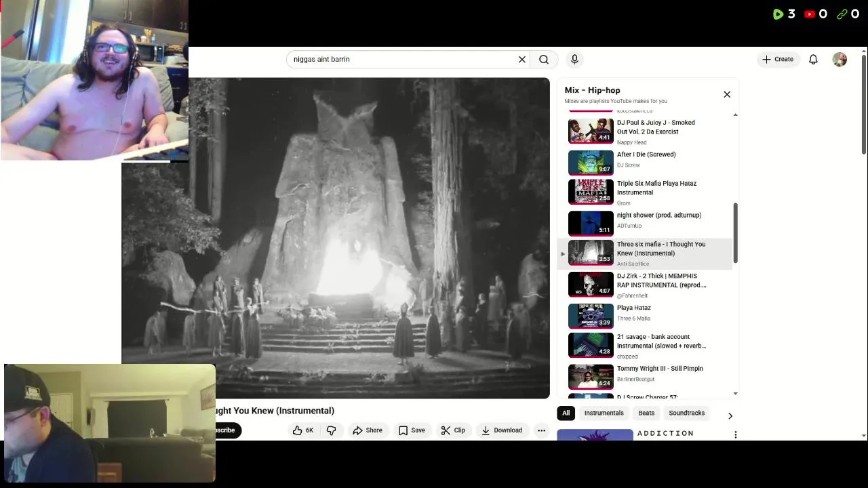Play Tommy Wright III - Still Pimpin thumbnail
The width and height of the screenshot is (868, 488).
591,377
